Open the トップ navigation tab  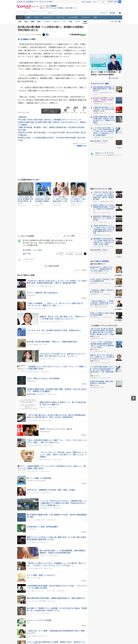20,17
